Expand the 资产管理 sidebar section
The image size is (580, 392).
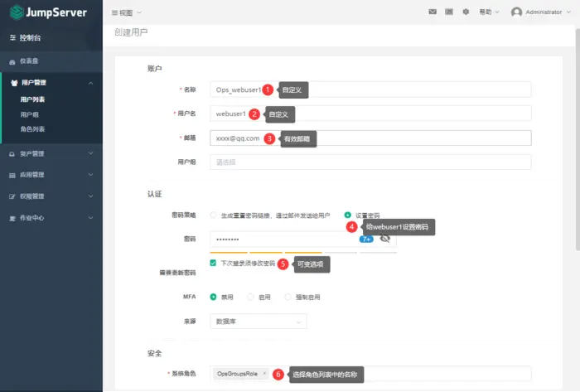pyautogui.click(x=51, y=153)
